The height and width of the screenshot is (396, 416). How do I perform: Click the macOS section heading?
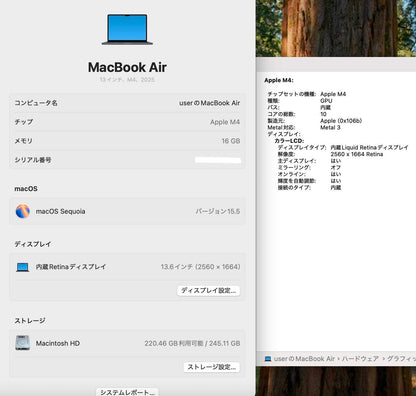[26, 189]
